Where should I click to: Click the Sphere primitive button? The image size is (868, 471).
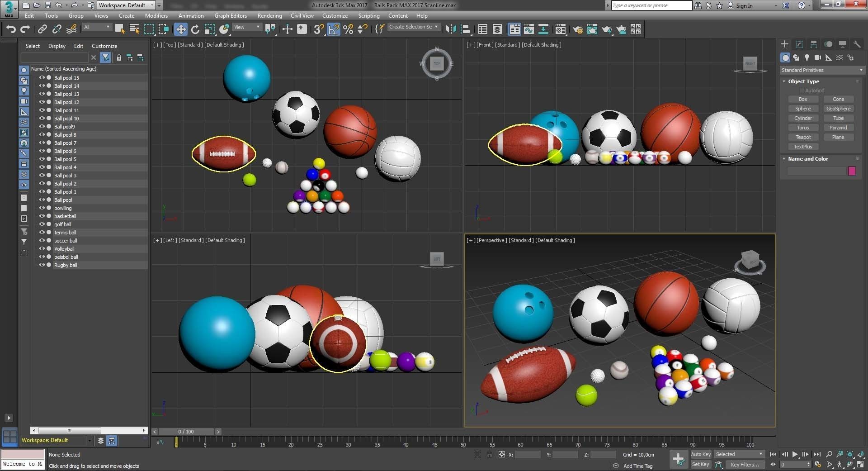click(803, 109)
